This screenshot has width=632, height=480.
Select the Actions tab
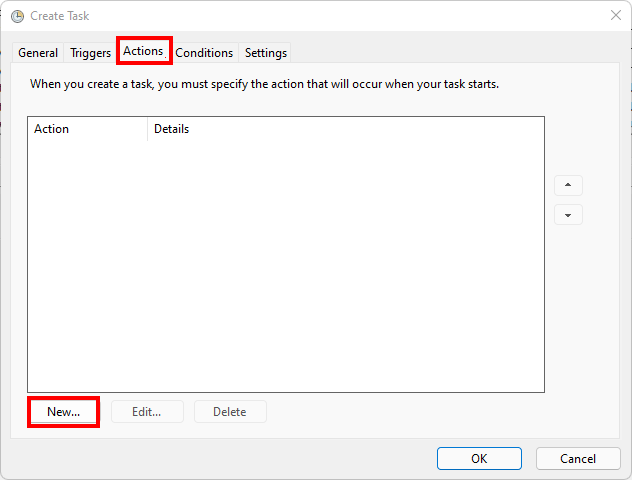tap(143, 51)
